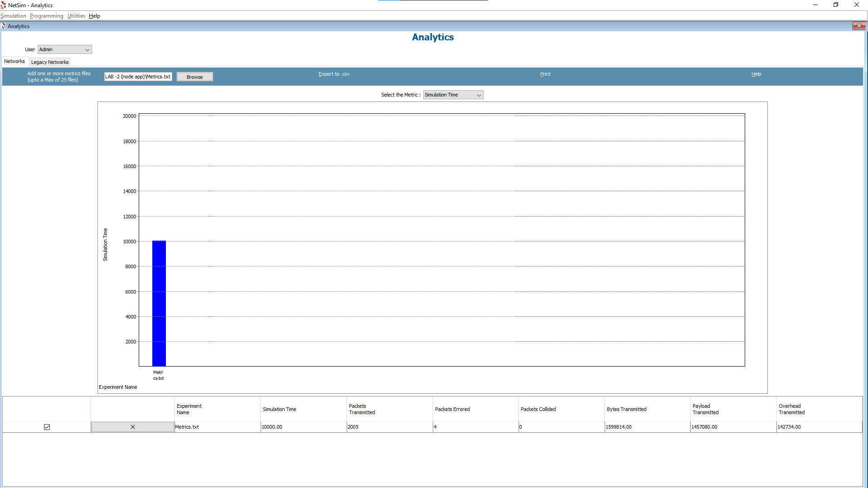Select the Packets Collided column header
The image size is (868, 488).
tap(561, 409)
